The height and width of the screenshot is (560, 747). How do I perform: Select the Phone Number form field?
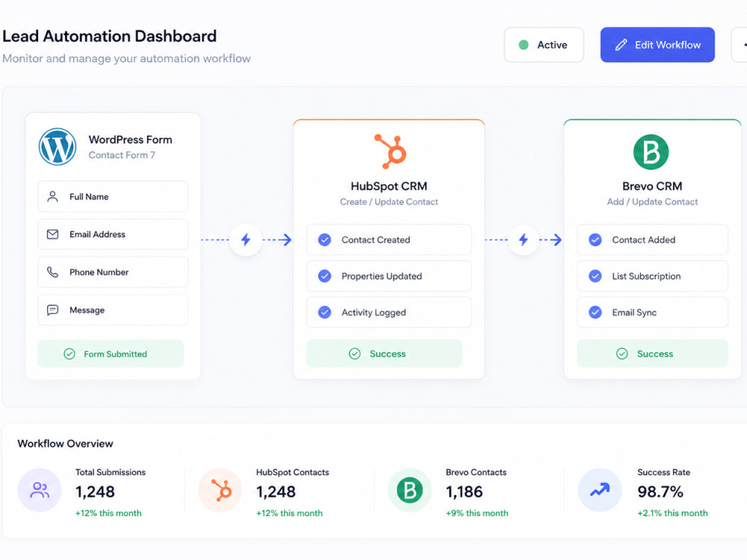tap(113, 272)
